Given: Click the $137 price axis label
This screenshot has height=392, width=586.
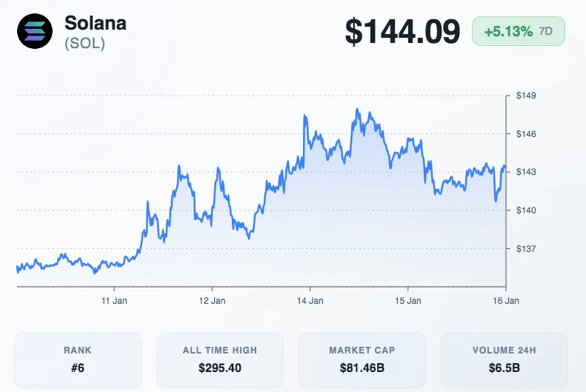Looking at the screenshot, I should 526,248.
